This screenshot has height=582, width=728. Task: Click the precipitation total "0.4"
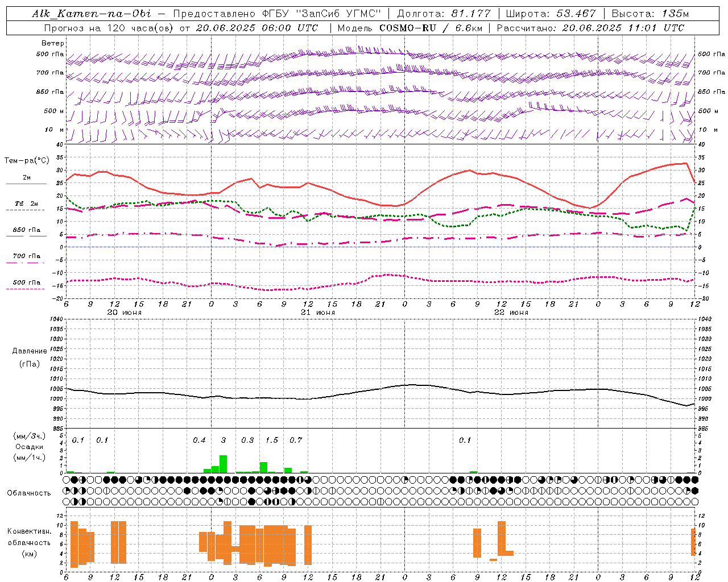tap(199, 440)
